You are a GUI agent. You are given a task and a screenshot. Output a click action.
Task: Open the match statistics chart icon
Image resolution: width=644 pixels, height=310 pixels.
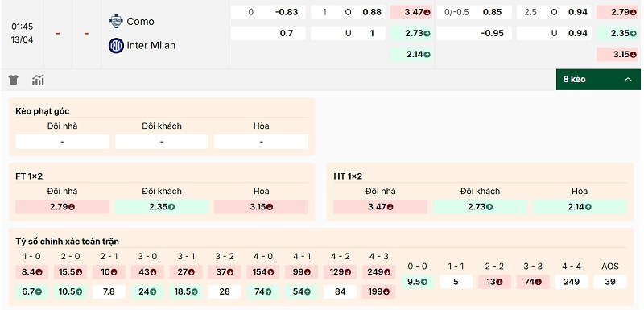38,80
